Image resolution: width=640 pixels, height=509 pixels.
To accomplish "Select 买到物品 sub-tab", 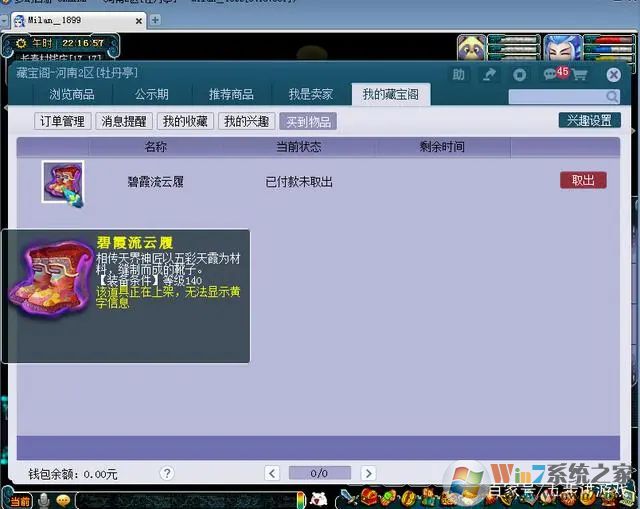I will 308,121.
